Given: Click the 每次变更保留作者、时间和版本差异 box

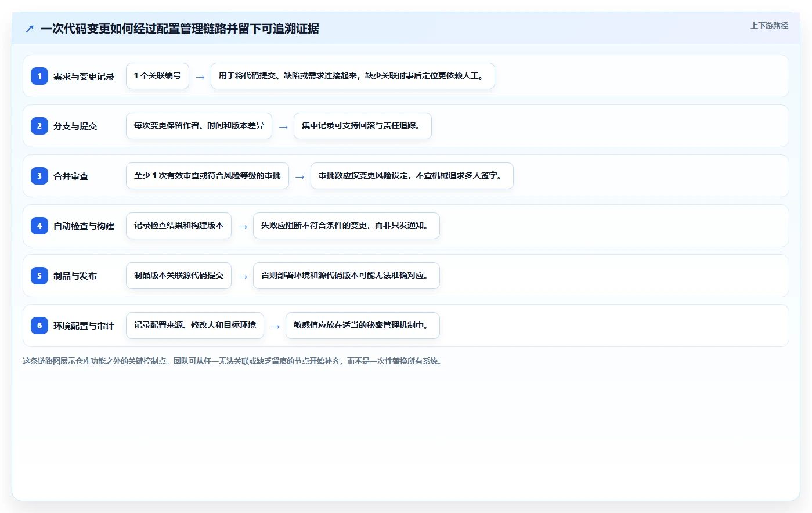Looking at the screenshot, I should 199,126.
